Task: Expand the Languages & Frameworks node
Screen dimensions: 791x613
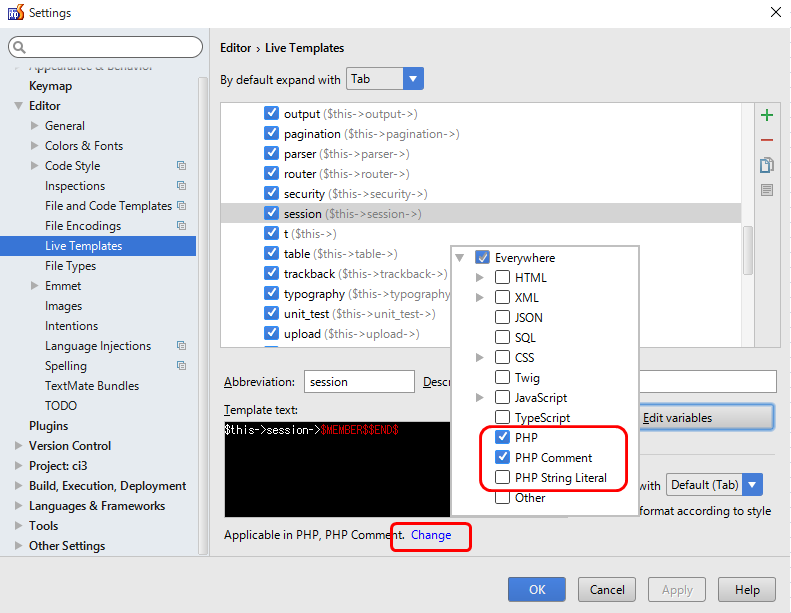Action: click(19, 506)
